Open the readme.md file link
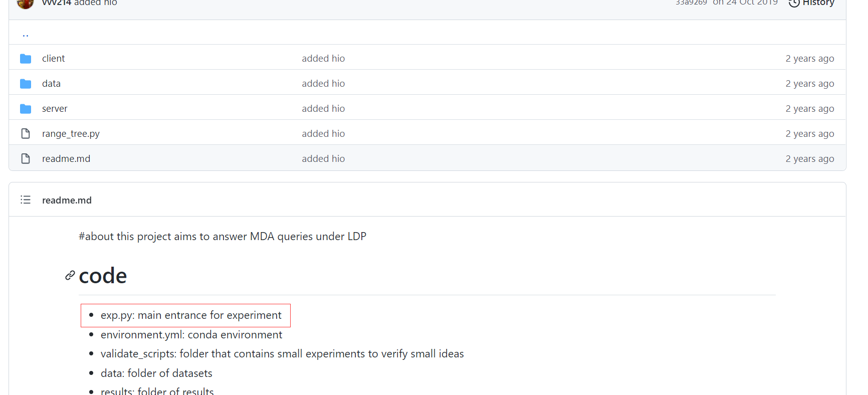This screenshot has width=868, height=395. (x=66, y=158)
